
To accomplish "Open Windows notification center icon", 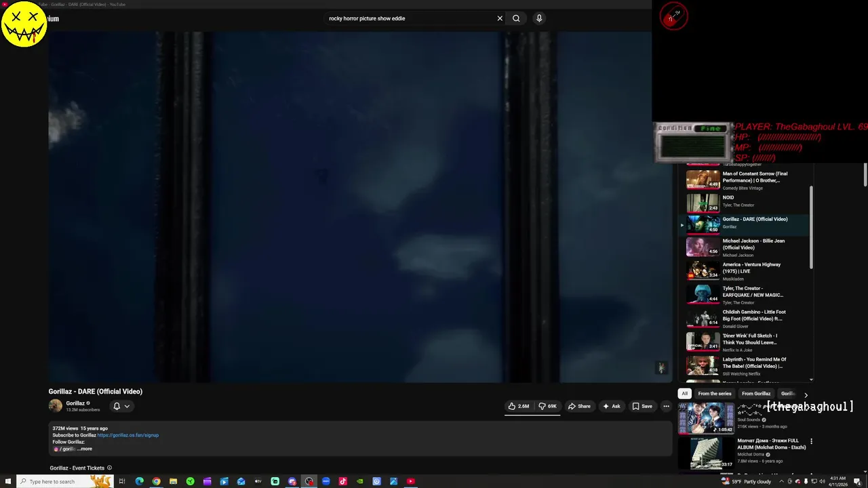I will [857, 481].
